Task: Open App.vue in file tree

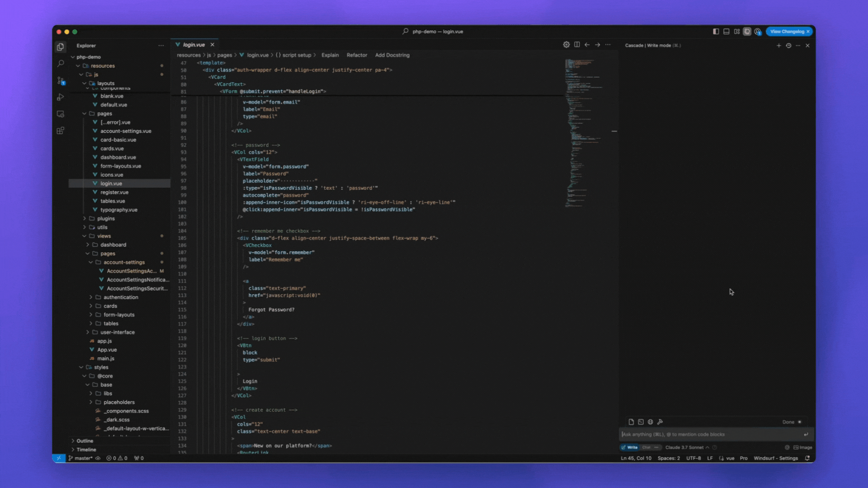Action: (x=107, y=350)
